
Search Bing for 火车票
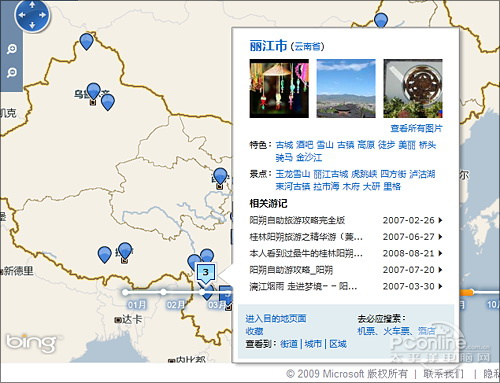click(396, 331)
